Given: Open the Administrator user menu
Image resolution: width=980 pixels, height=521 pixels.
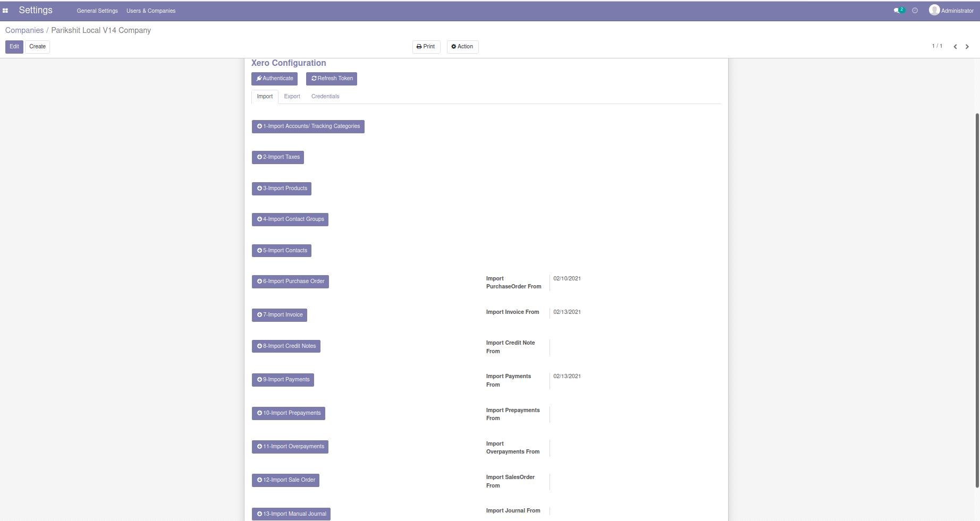Looking at the screenshot, I should (x=951, y=11).
